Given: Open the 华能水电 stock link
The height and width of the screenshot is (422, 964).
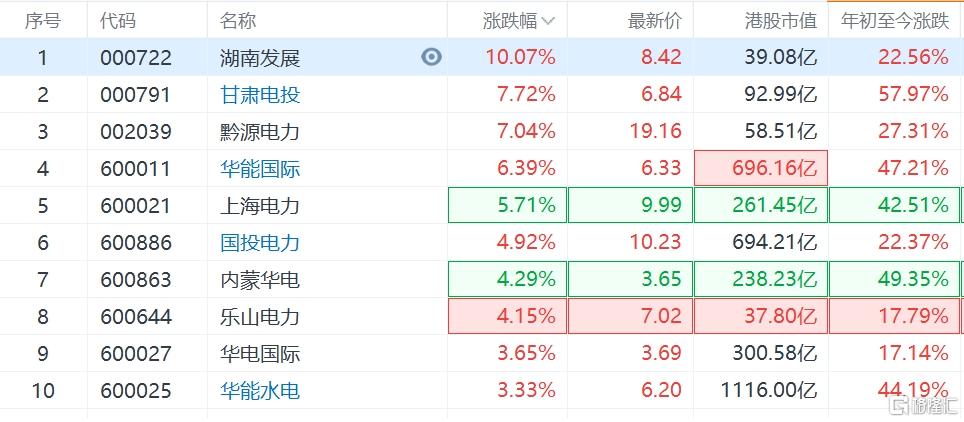Looking at the screenshot, I should pyautogui.click(x=260, y=390).
